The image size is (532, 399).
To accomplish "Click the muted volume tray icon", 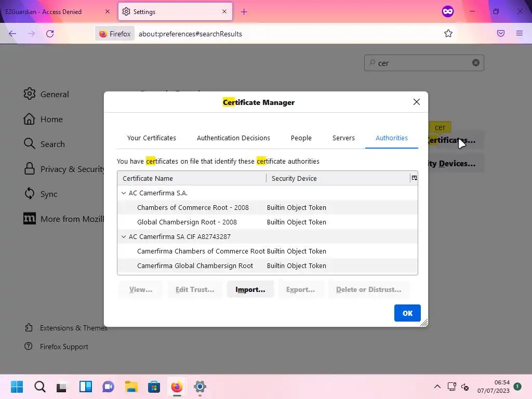I will pos(465,387).
